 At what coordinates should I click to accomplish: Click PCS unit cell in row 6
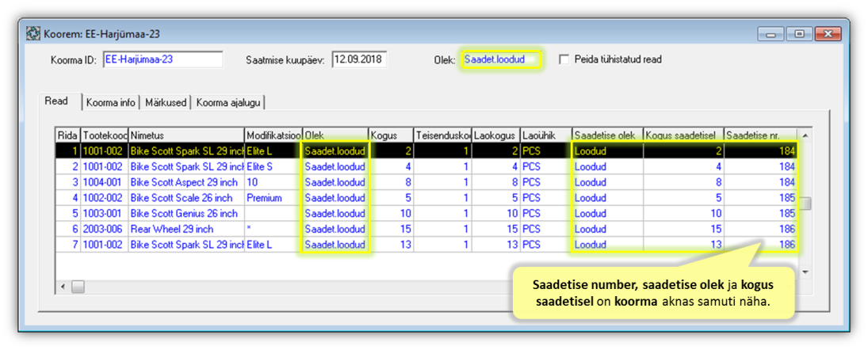pyautogui.click(x=546, y=229)
